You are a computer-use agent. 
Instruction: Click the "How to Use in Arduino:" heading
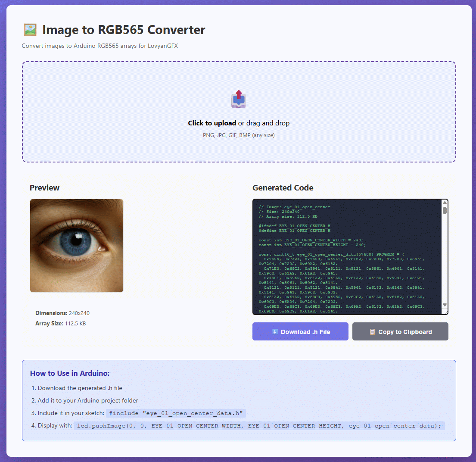click(x=70, y=373)
